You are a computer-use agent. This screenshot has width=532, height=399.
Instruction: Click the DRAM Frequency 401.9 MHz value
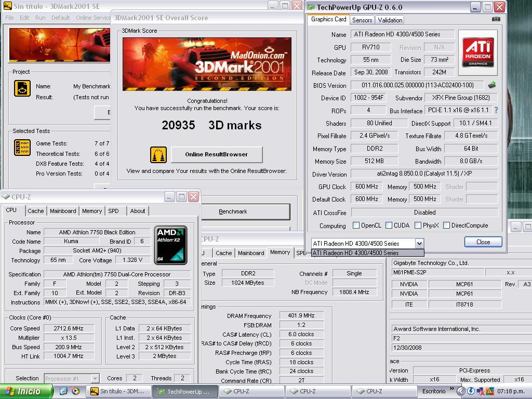pos(301,315)
